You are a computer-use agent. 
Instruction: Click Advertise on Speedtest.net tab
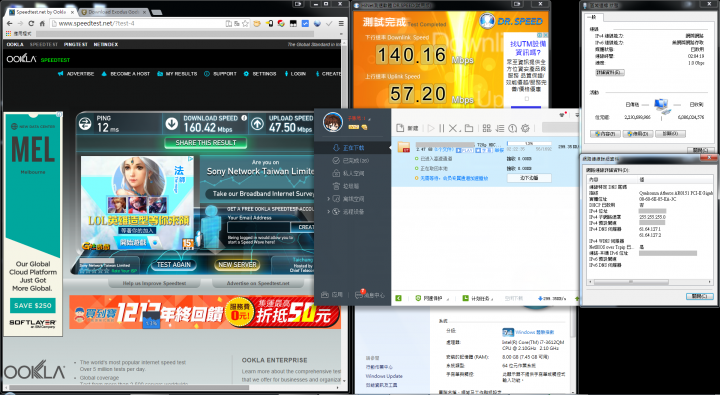click(x=258, y=283)
